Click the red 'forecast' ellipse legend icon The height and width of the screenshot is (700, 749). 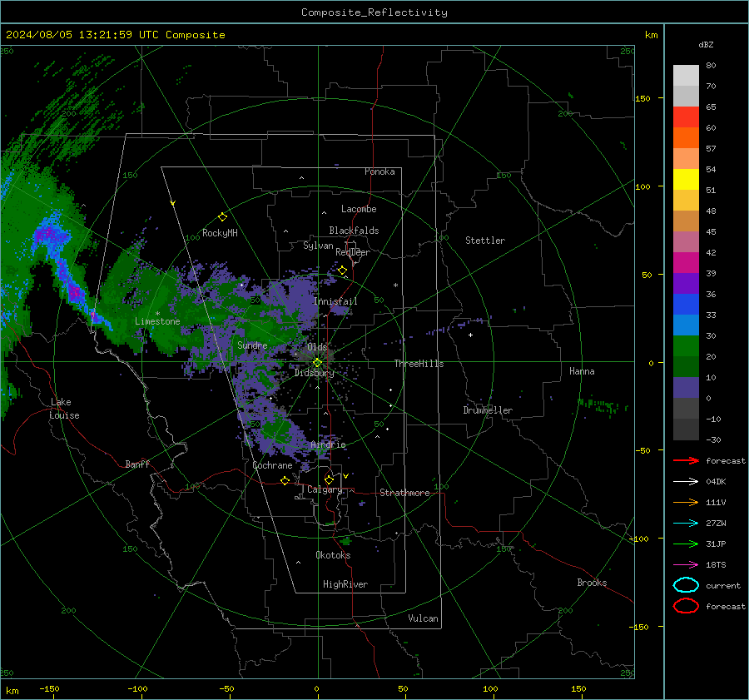click(x=686, y=606)
